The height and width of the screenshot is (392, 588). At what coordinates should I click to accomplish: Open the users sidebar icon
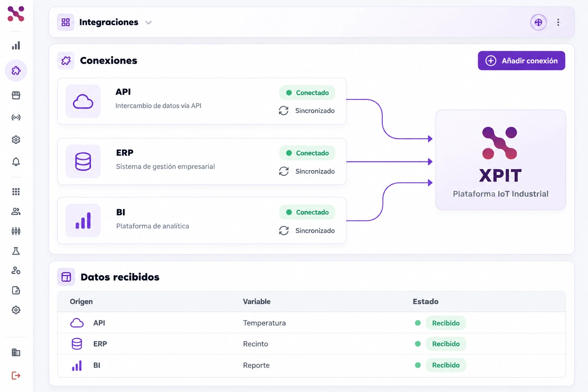pos(16,211)
